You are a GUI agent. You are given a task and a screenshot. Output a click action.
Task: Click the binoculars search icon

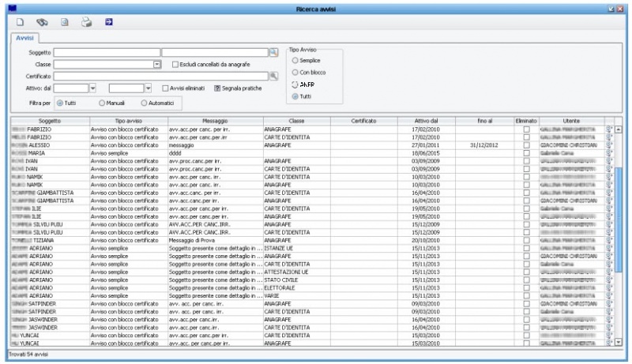(42, 22)
